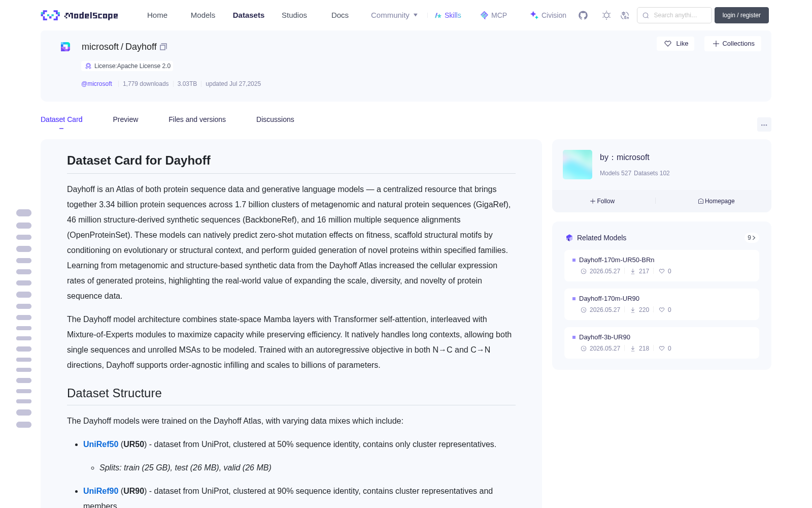
Task: Click the ModelScope logo
Action: tap(79, 15)
